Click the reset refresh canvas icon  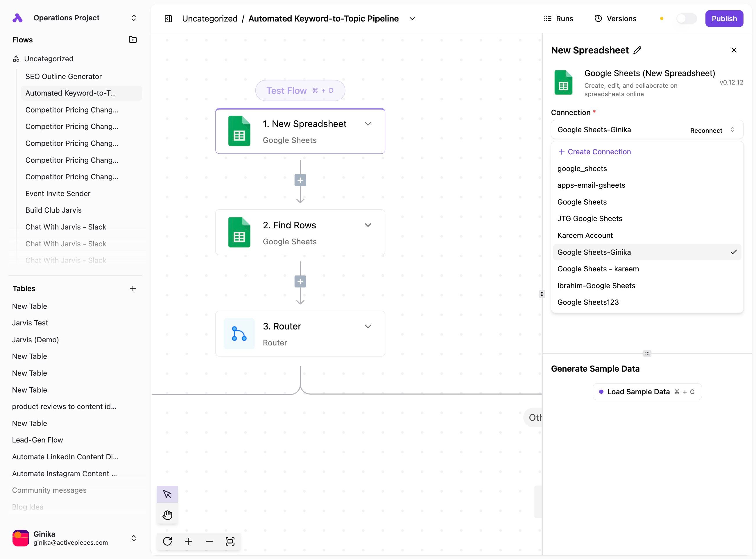pos(167,541)
